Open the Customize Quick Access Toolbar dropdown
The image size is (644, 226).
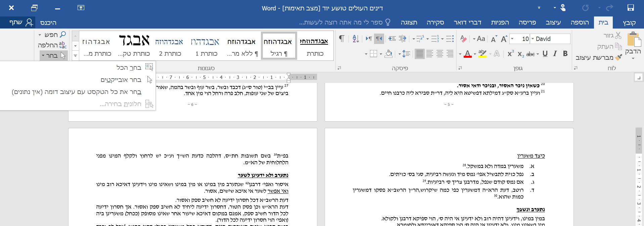tap(539, 8)
